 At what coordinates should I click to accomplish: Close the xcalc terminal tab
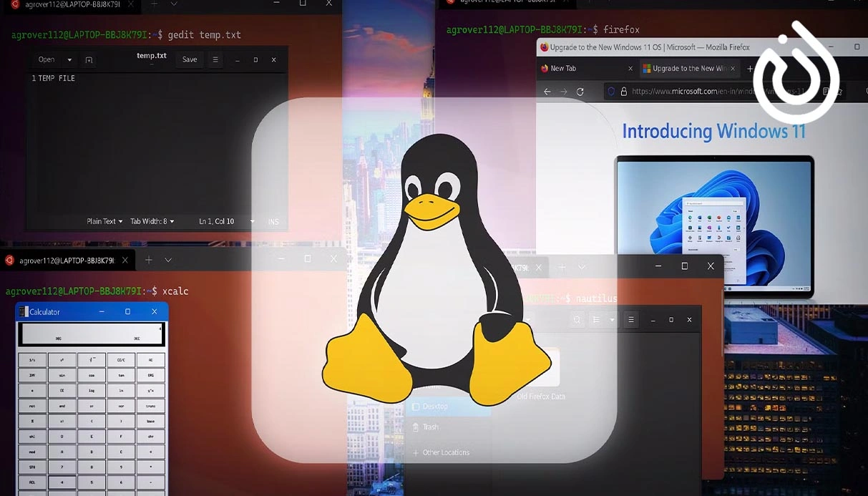(125, 261)
